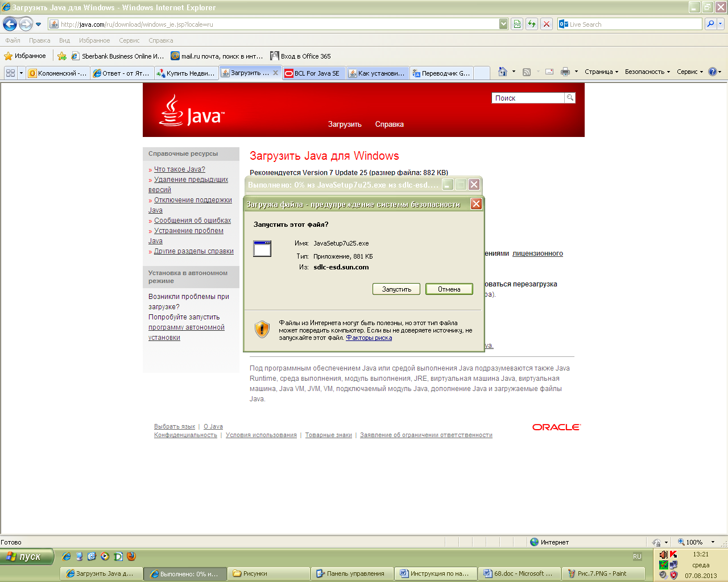728x582 pixels.
Task: Click the browser Forward arrow
Action: coord(26,24)
